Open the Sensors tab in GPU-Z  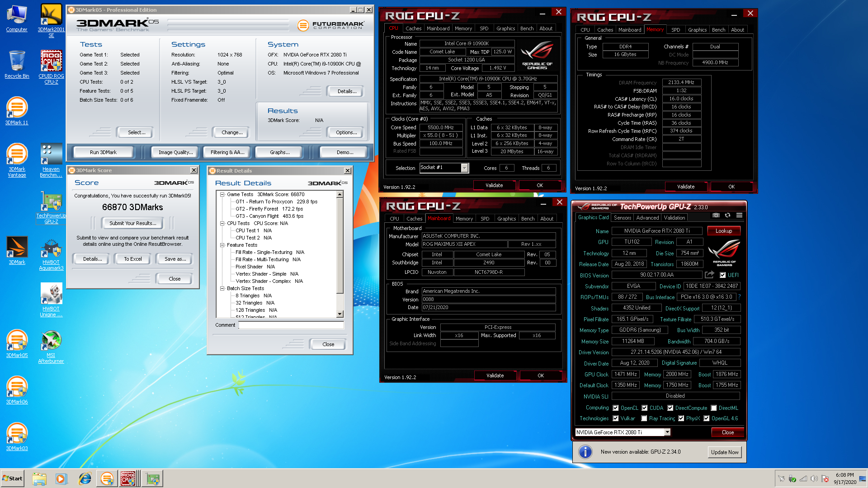622,218
